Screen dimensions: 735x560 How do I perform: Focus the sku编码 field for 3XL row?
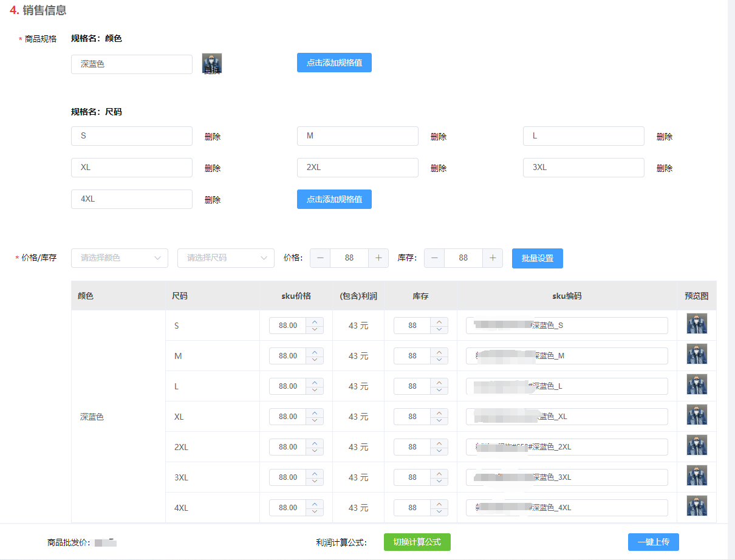point(567,477)
